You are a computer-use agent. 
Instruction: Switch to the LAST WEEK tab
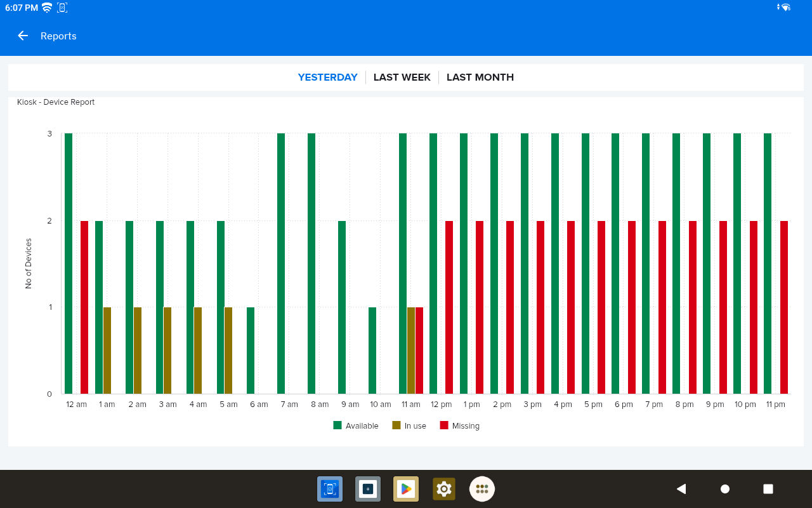pyautogui.click(x=402, y=77)
